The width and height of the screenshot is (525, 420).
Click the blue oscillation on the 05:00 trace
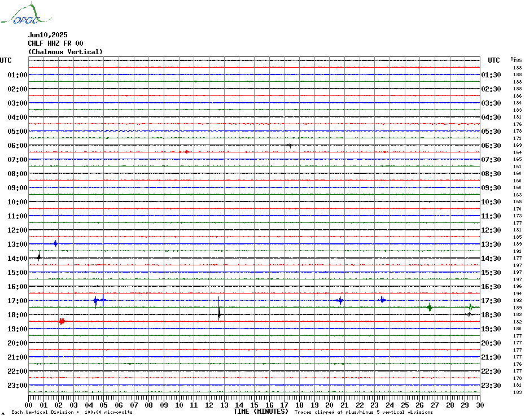coord(121,131)
